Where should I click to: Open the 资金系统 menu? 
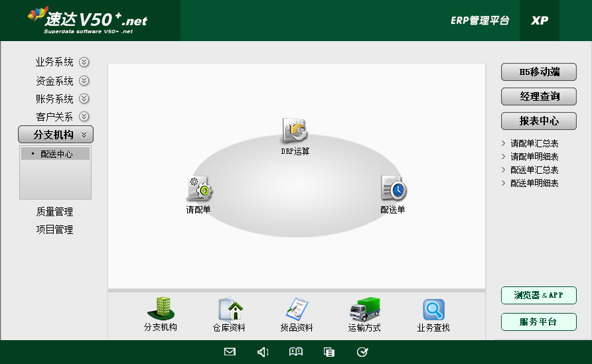coord(54,81)
